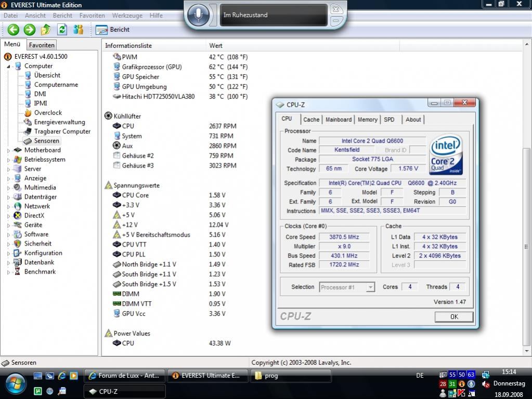532x399 pixels.
Task: Click the up-level arrow toolbar icon
Action: click(46, 30)
